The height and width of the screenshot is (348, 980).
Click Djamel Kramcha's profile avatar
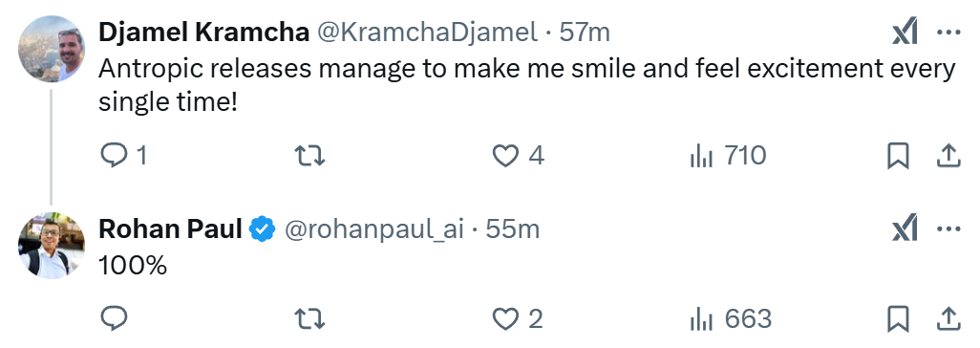click(52, 50)
